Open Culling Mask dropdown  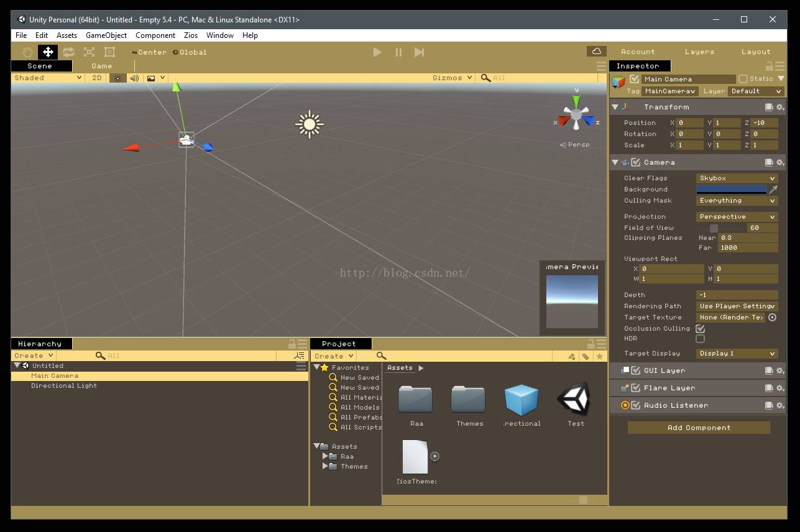click(737, 201)
